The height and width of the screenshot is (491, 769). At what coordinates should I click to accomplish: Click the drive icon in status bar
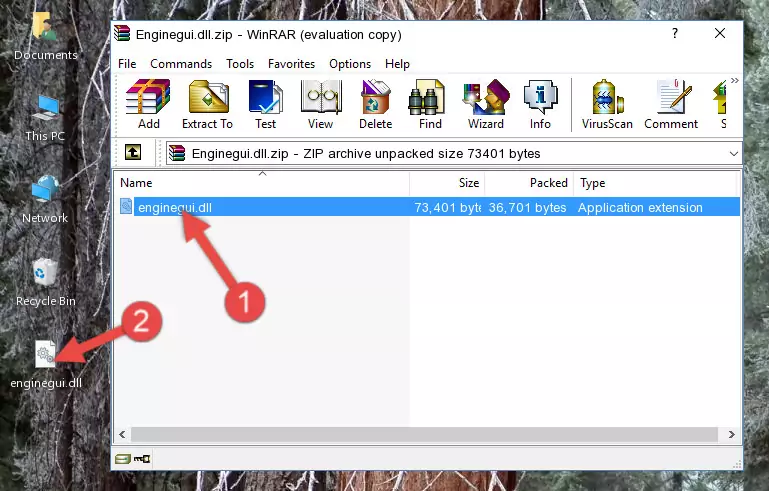(x=123, y=459)
